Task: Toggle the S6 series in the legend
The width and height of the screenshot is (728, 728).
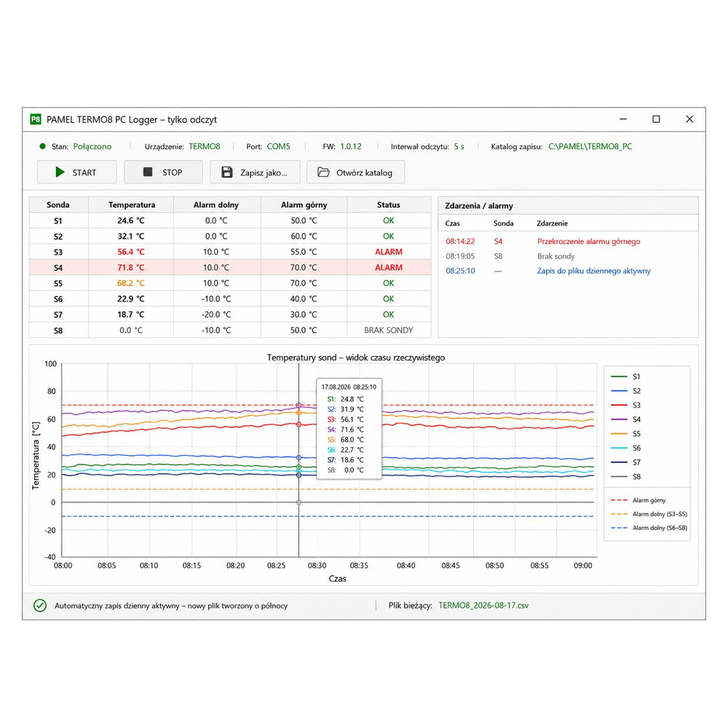Action: tap(626, 448)
